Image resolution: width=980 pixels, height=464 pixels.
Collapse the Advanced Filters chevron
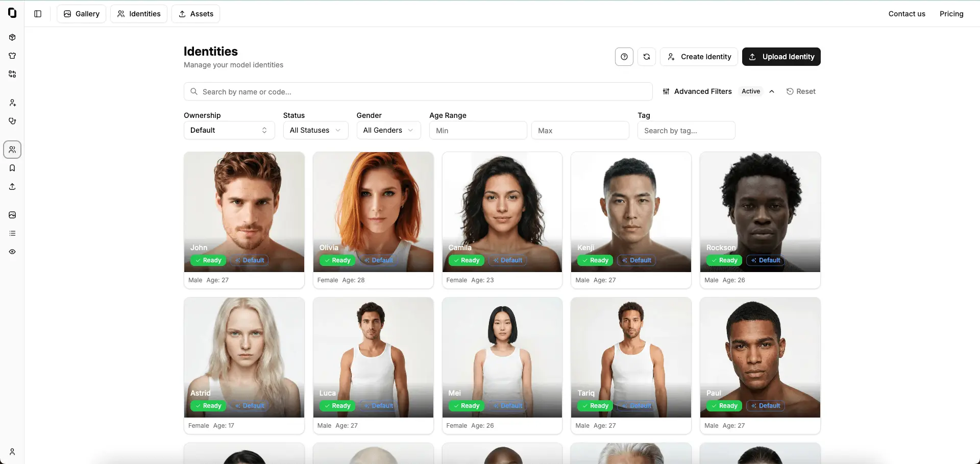pos(772,91)
